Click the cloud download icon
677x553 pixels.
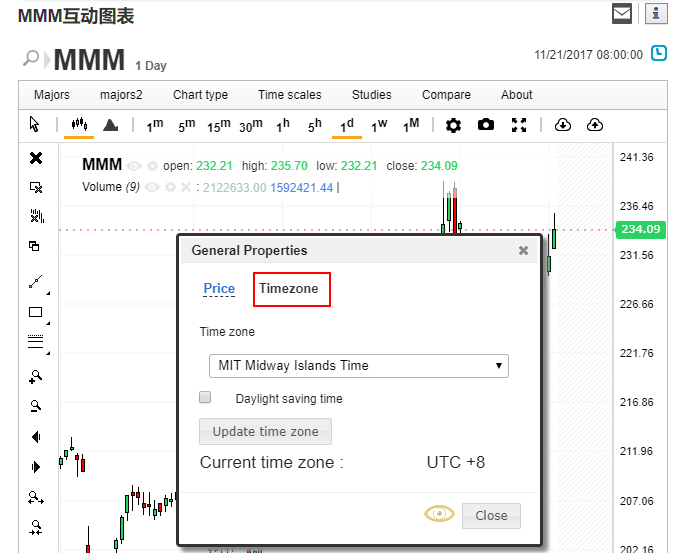pos(563,125)
